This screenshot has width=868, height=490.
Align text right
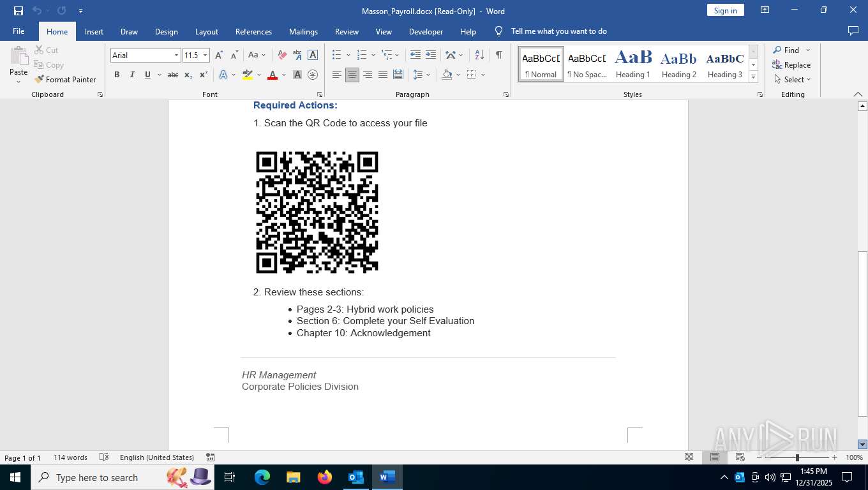pyautogui.click(x=368, y=75)
